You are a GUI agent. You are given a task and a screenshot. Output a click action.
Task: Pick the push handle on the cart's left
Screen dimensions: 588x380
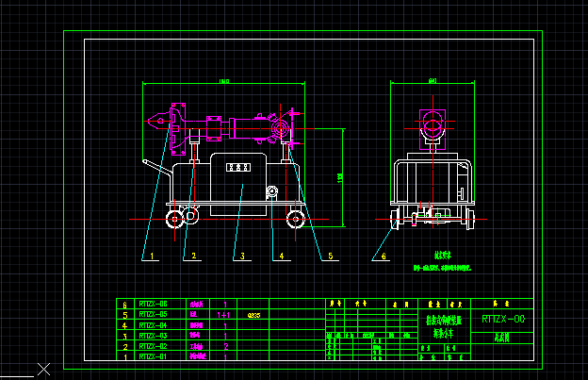(x=157, y=168)
